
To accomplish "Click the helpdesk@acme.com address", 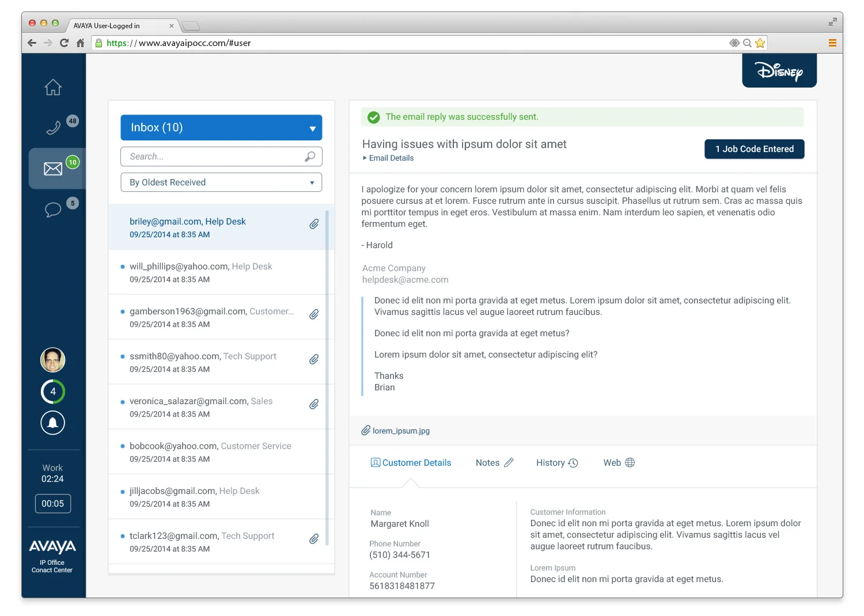I will coord(406,280).
